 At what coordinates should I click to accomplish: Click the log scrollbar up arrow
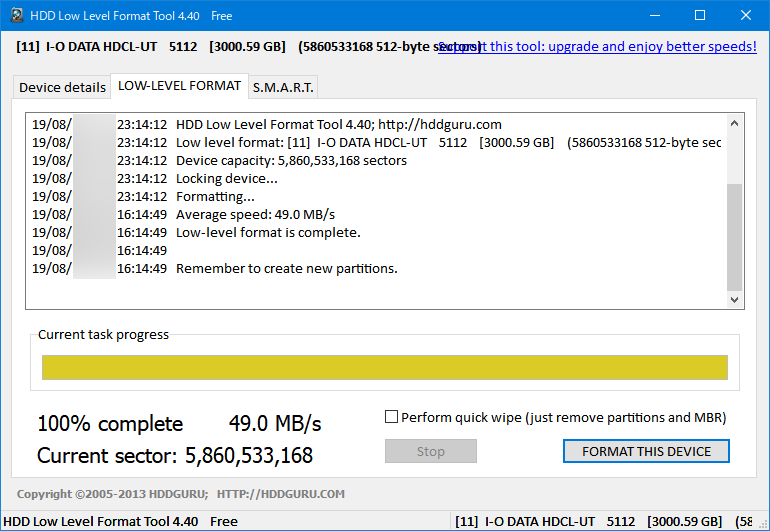click(735, 123)
